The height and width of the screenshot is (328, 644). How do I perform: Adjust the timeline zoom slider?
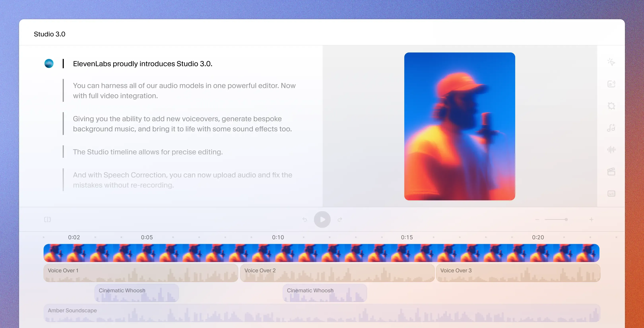pyautogui.click(x=556, y=219)
